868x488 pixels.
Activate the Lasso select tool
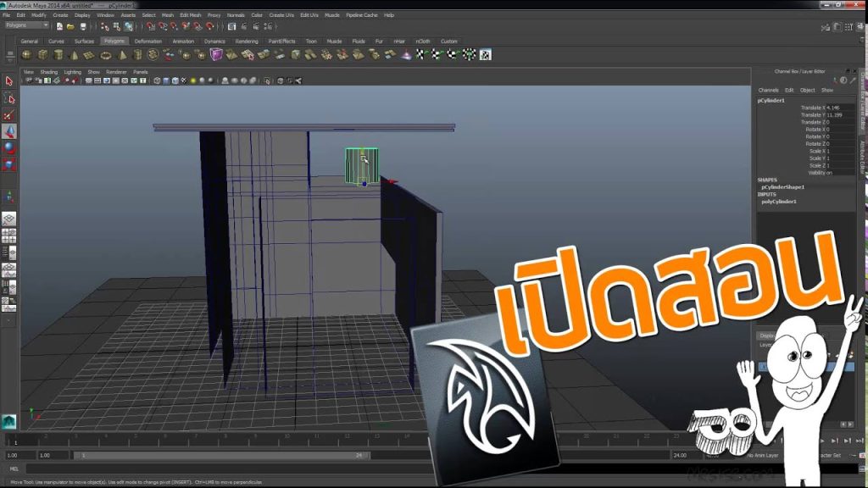tap(8, 98)
